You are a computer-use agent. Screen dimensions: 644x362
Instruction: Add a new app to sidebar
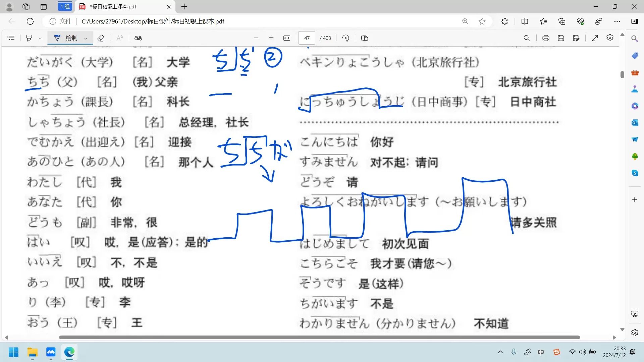click(635, 200)
